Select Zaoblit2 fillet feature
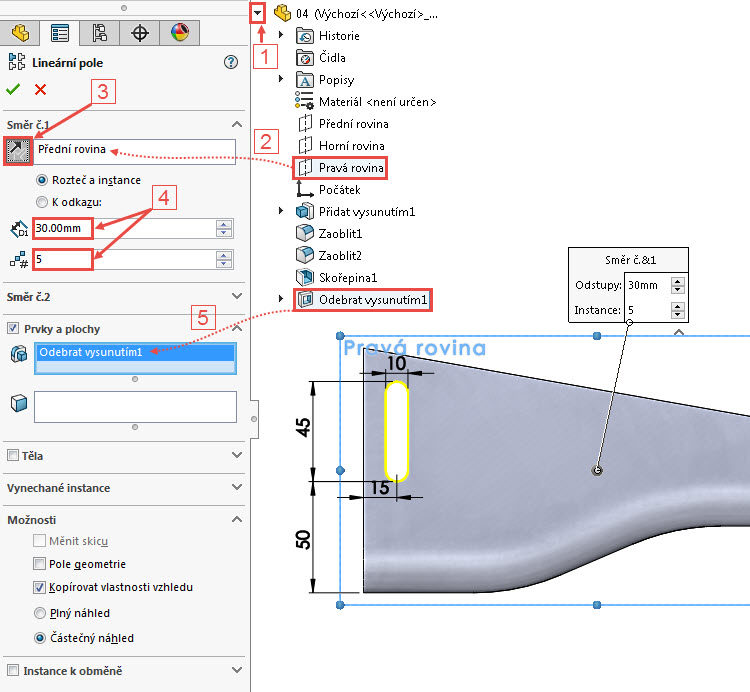The width and height of the screenshot is (750, 692). click(329, 256)
